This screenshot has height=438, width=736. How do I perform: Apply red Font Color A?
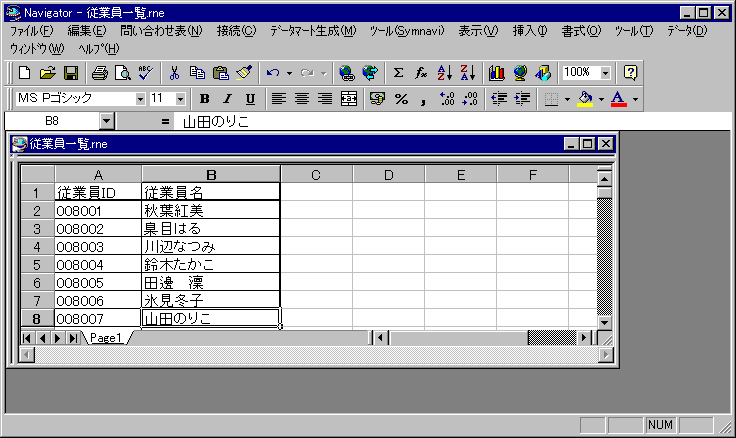point(619,99)
